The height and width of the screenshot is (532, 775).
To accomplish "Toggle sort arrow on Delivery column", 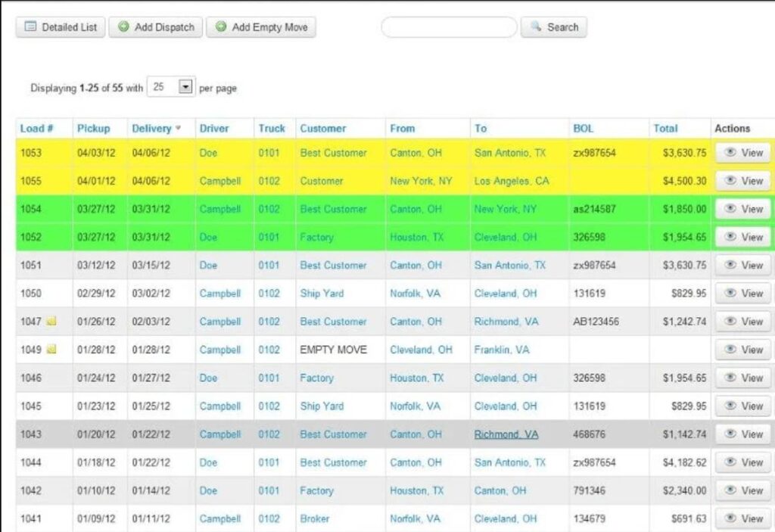I will click(x=179, y=129).
